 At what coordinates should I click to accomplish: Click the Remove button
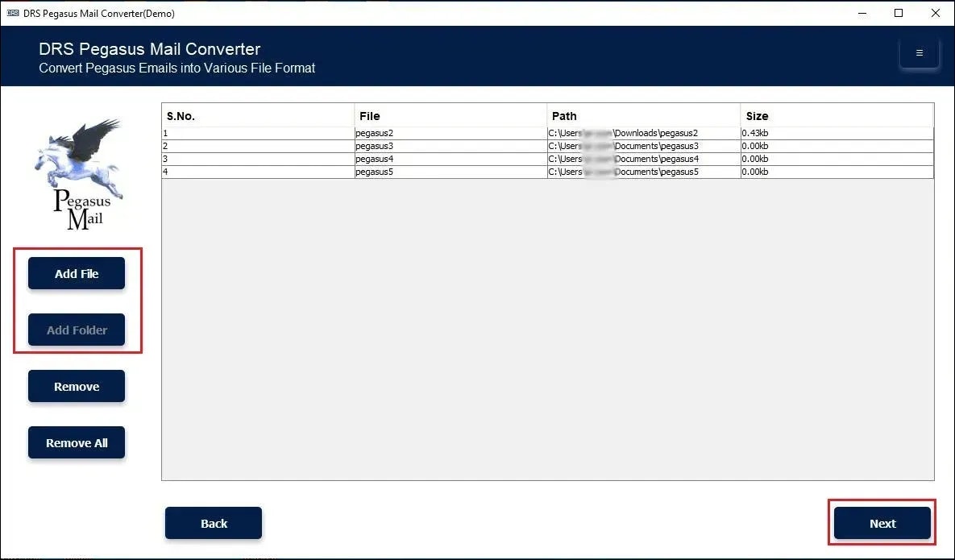coord(77,387)
